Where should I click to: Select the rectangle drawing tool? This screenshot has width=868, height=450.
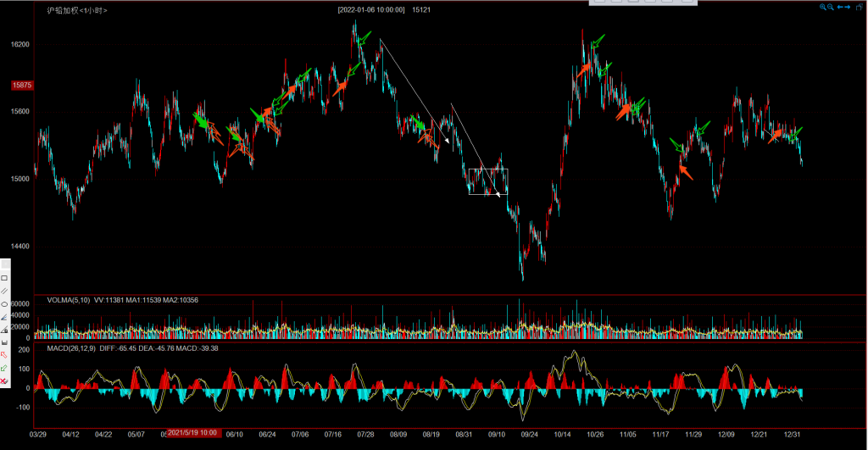[4, 278]
